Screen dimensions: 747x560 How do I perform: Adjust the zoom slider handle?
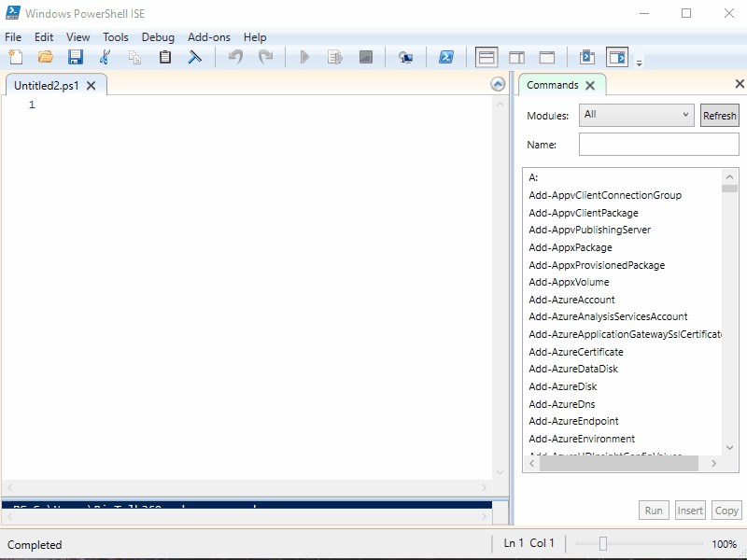click(602, 543)
